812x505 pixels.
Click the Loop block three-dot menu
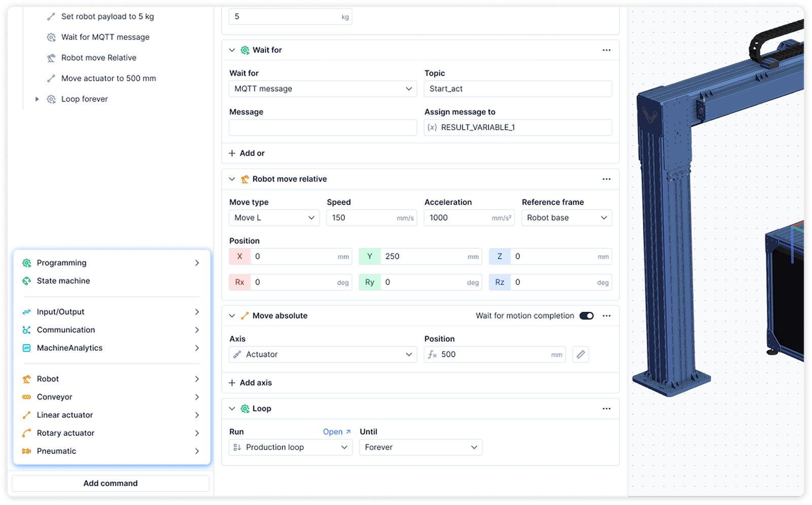click(606, 409)
